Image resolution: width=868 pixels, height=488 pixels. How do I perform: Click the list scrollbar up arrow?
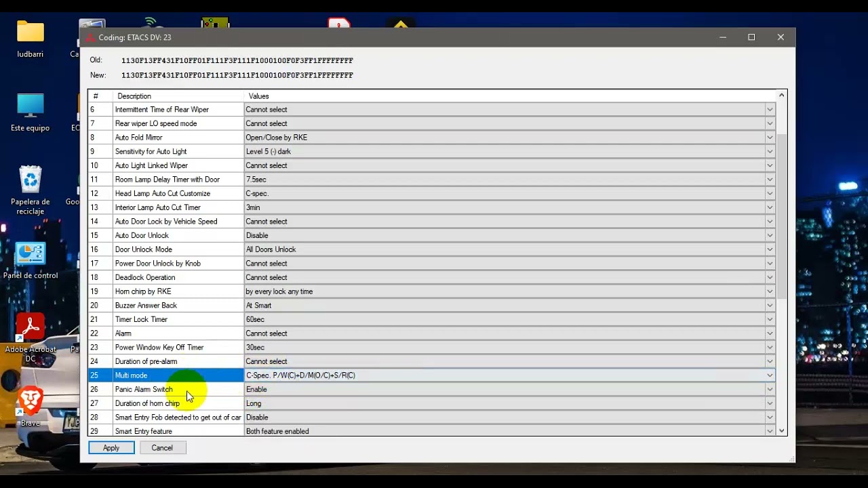(x=781, y=96)
